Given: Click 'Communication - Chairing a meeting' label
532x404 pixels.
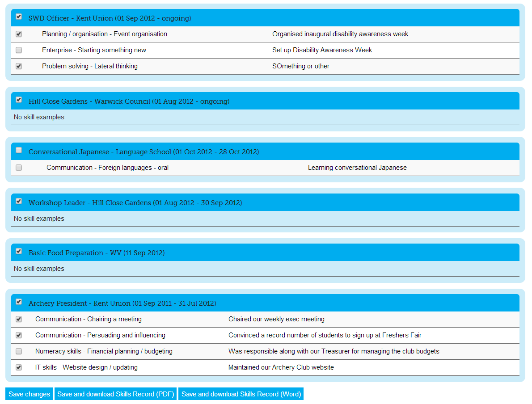Looking at the screenshot, I should 89,319.
